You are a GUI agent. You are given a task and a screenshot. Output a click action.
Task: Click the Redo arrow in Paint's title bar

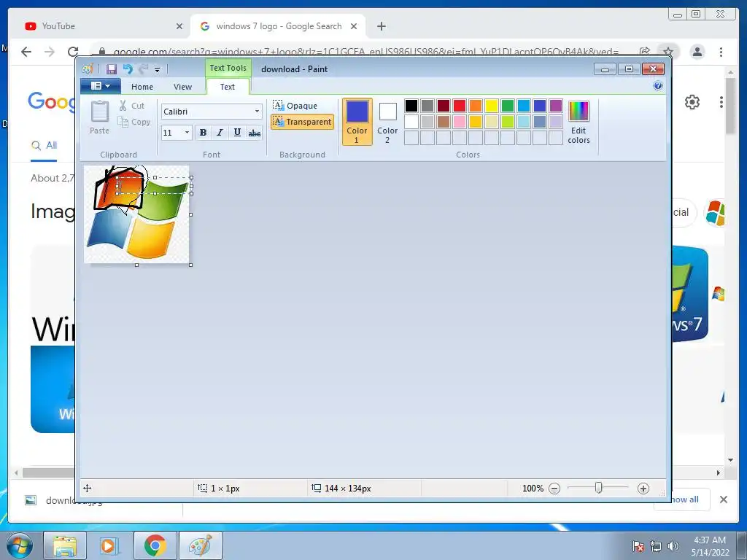[x=144, y=69]
